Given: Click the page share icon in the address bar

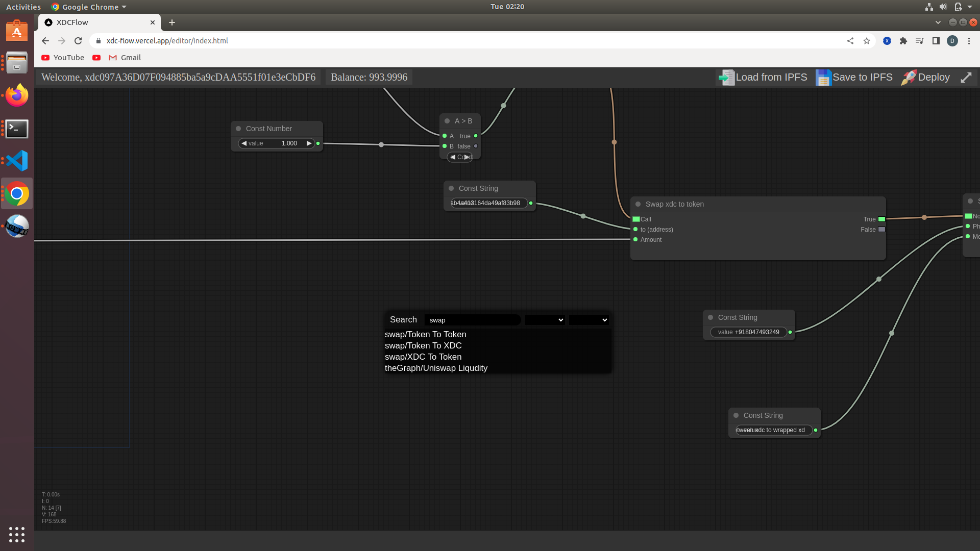Looking at the screenshot, I should coord(850,41).
